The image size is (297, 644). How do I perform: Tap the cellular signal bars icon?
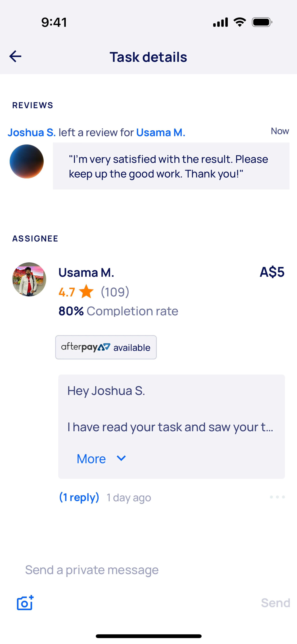pos(220,22)
